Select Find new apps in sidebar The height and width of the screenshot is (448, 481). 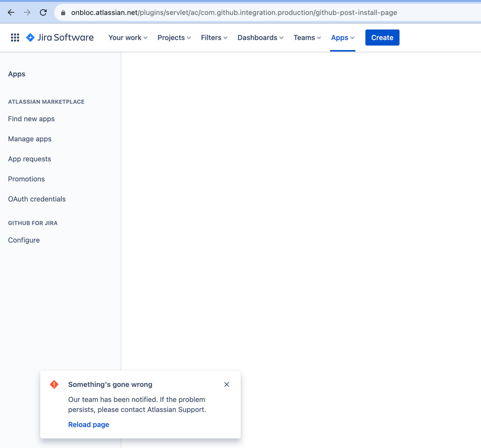coord(31,119)
